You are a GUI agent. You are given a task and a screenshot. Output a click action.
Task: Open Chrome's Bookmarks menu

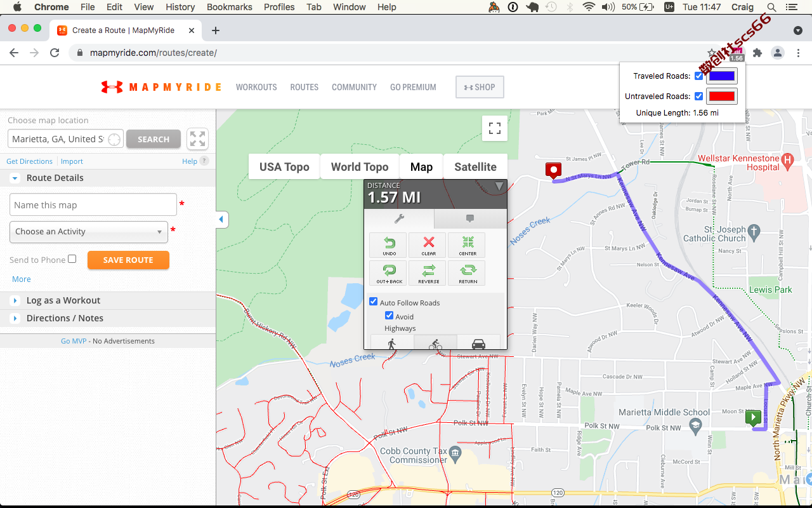[230, 7]
